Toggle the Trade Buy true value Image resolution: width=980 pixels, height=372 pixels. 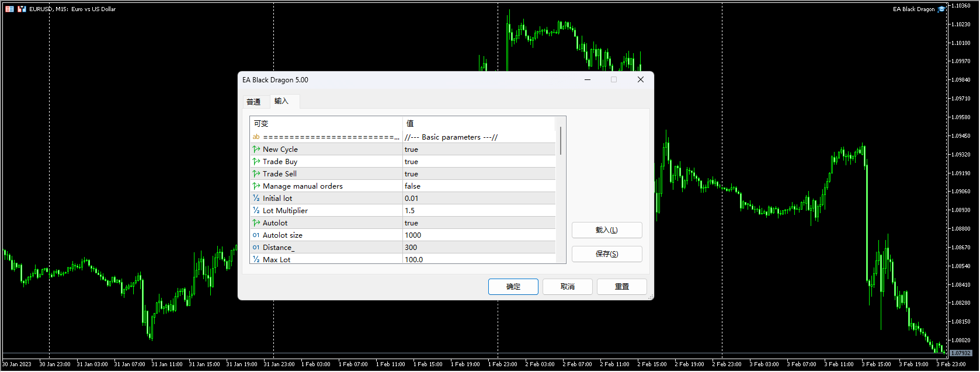(478, 162)
